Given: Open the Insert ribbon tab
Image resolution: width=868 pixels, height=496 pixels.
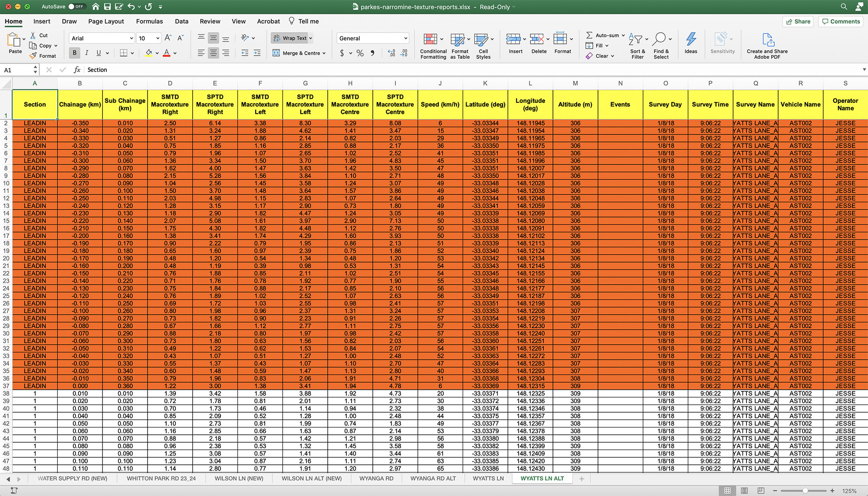Looking at the screenshot, I should click(x=42, y=21).
